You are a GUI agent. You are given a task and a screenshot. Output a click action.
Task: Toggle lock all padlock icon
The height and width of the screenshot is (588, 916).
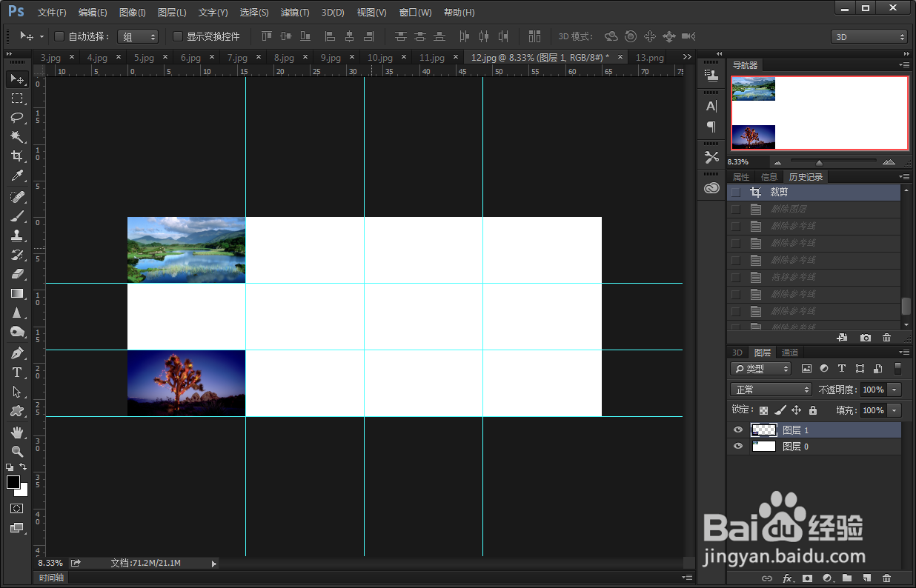pyautogui.click(x=812, y=410)
